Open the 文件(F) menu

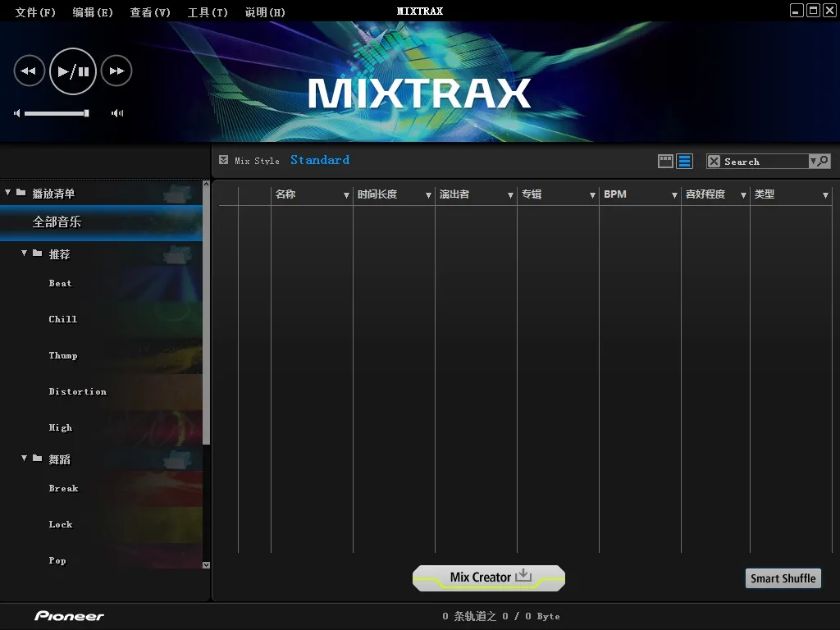coord(35,11)
